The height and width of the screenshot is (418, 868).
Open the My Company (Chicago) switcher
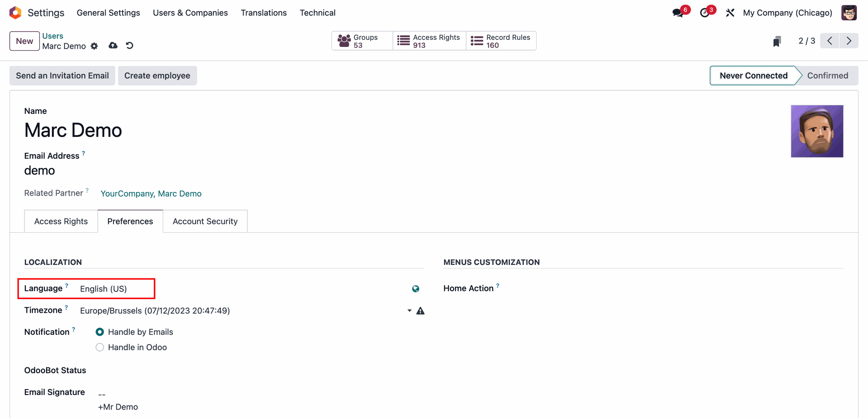click(x=787, y=13)
